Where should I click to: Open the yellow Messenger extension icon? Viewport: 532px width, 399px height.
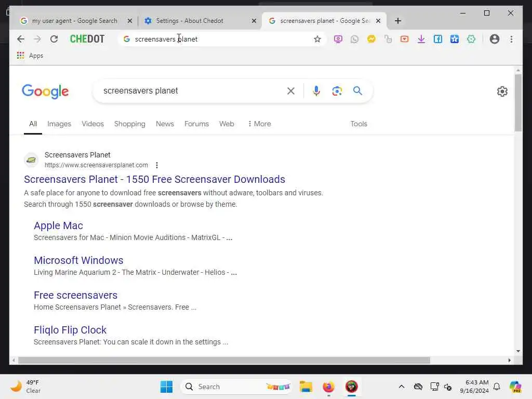click(x=371, y=39)
